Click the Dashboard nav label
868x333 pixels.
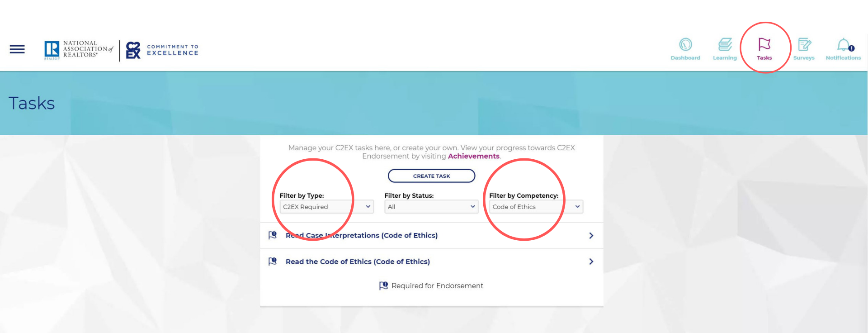[x=685, y=58]
